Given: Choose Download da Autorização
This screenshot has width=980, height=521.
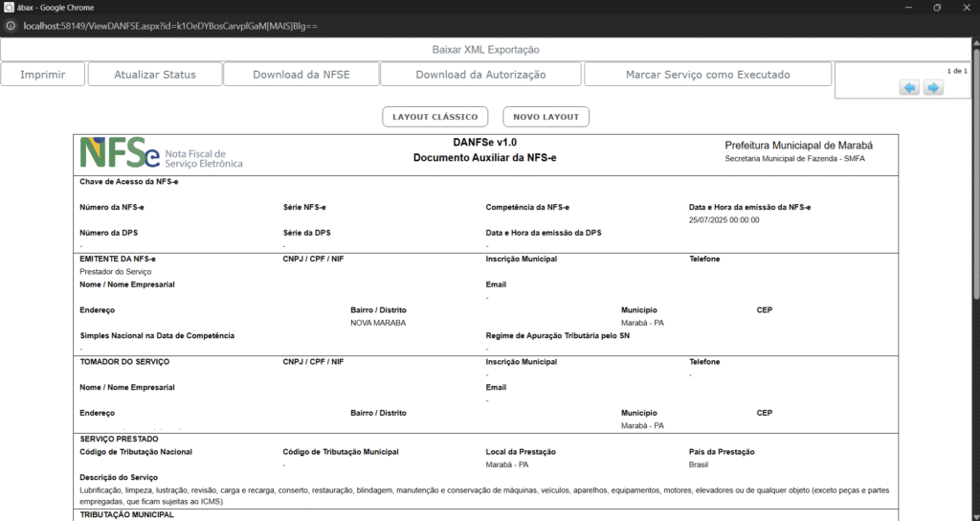Looking at the screenshot, I should 480,75.
